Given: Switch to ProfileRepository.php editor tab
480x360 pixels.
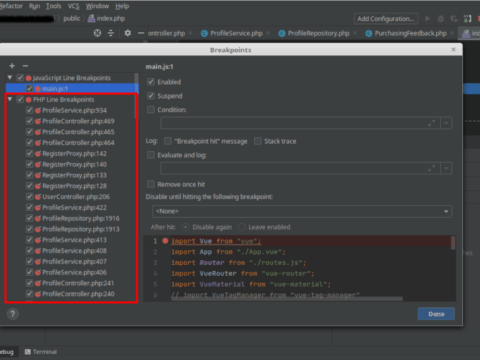Looking at the screenshot, I should (318, 33).
